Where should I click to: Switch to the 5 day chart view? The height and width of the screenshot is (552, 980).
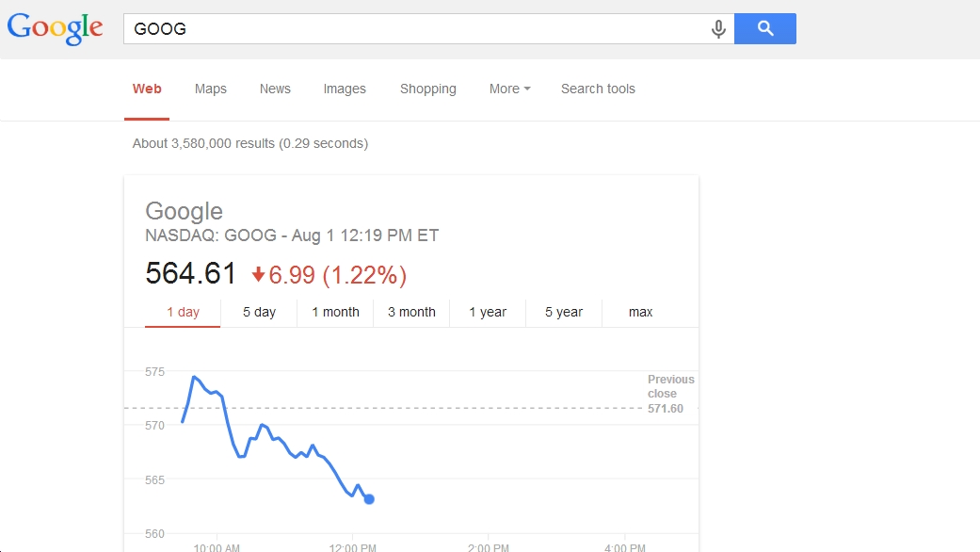coord(259,312)
